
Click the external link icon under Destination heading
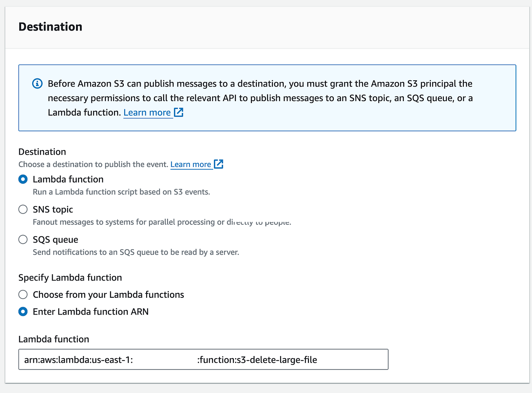219,164
